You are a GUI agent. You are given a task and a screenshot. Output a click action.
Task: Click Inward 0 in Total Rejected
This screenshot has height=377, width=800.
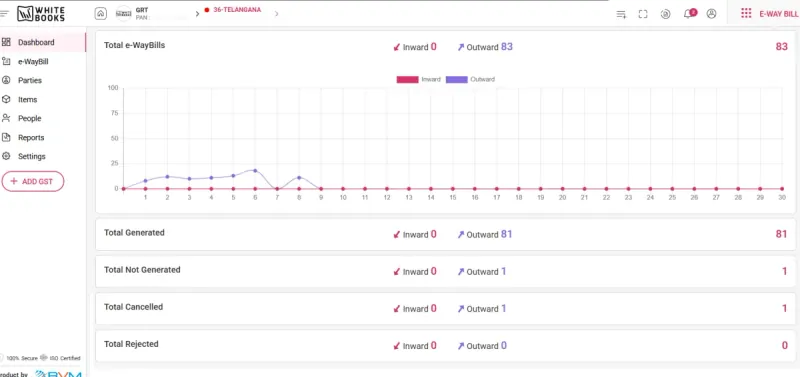[x=415, y=346]
